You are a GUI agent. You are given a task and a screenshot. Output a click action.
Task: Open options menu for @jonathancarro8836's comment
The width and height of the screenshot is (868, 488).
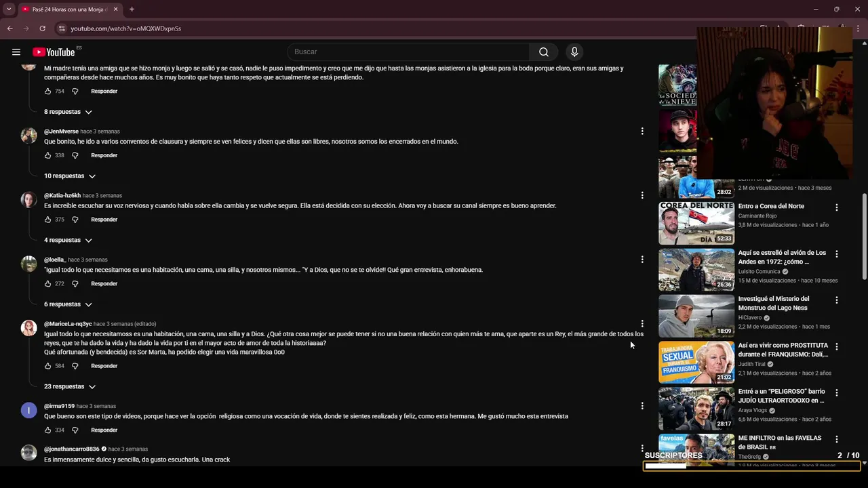642,449
